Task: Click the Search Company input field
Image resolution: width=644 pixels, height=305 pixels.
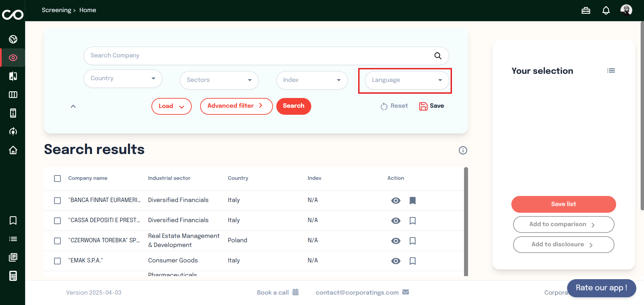Action: tap(259, 56)
